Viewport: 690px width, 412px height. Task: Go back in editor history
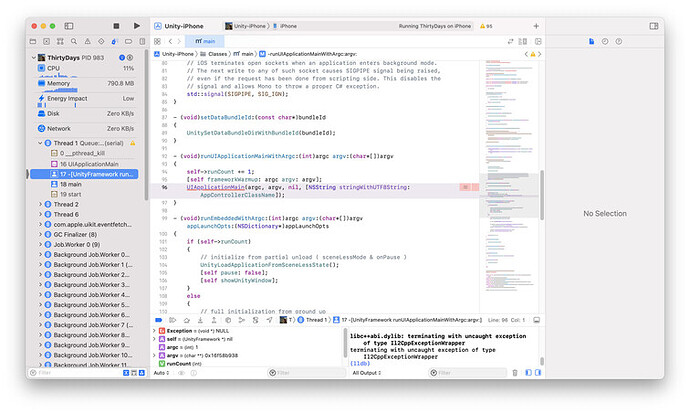coord(170,41)
